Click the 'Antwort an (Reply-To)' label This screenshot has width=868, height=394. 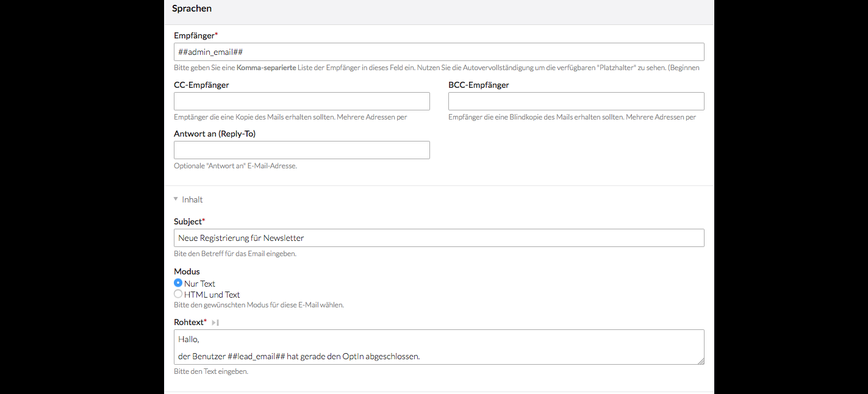[x=214, y=134]
